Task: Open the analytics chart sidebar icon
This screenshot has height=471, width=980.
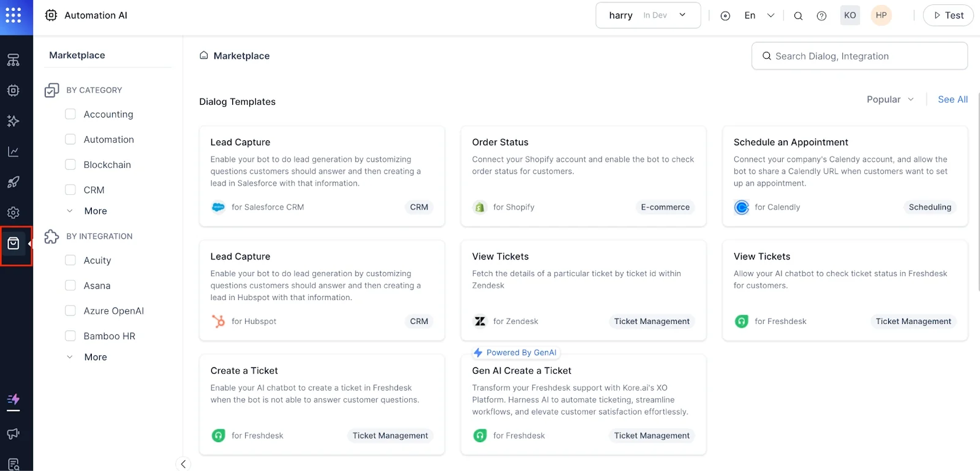Action: pos(13,152)
